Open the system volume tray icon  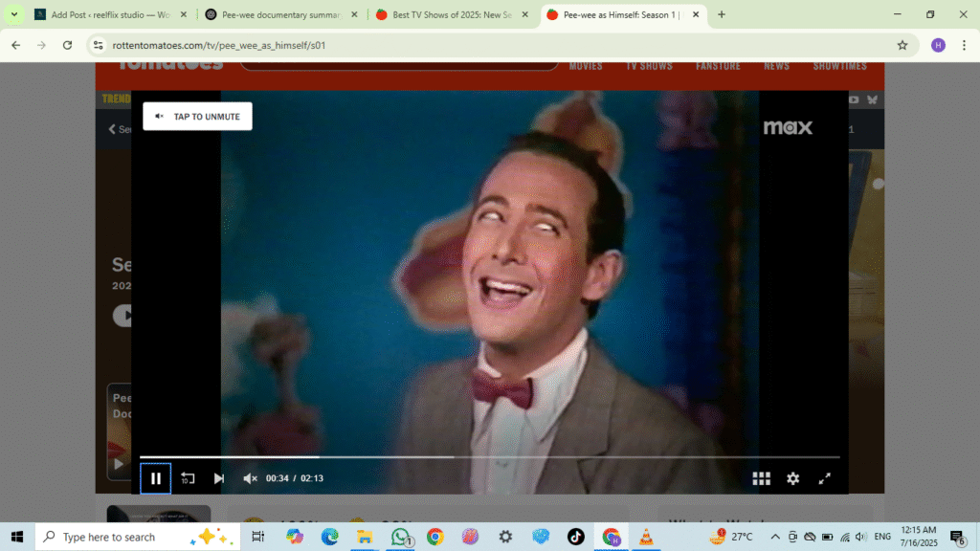tap(861, 537)
